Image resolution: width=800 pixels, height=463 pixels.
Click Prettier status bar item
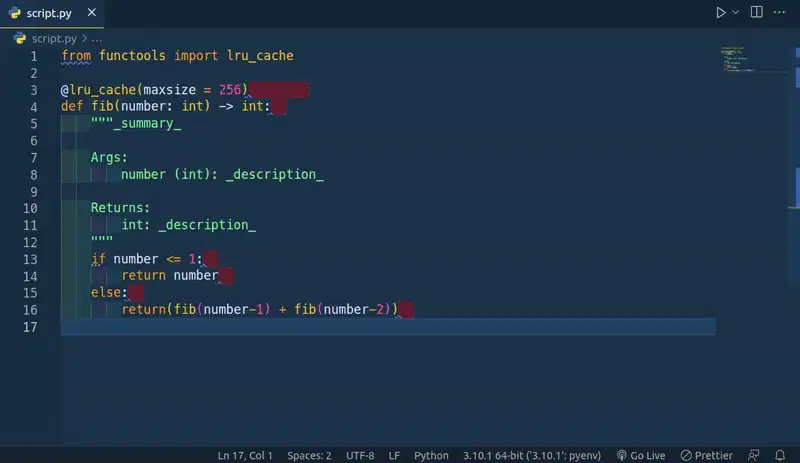click(x=707, y=455)
